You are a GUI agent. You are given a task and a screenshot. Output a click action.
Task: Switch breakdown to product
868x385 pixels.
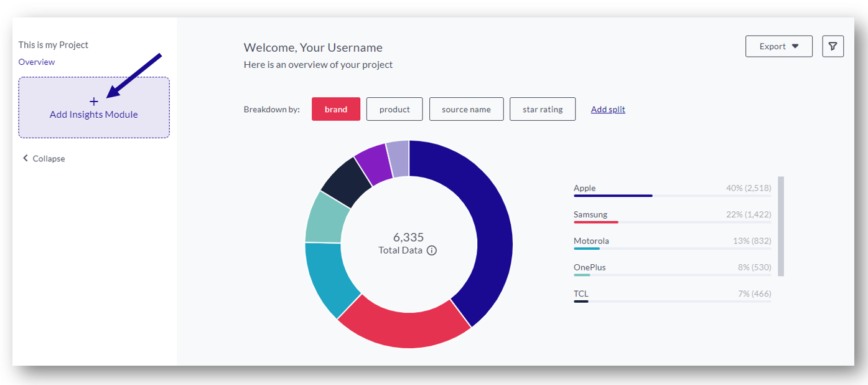pyautogui.click(x=394, y=109)
